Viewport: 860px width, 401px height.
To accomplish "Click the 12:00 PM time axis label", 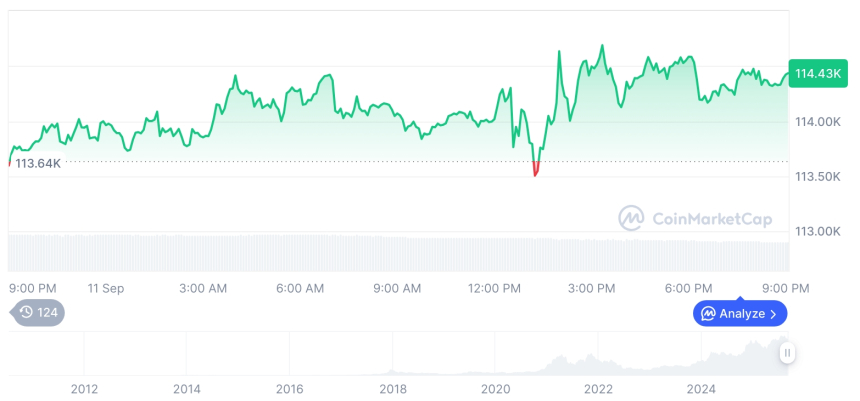I will (x=494, y=288).
